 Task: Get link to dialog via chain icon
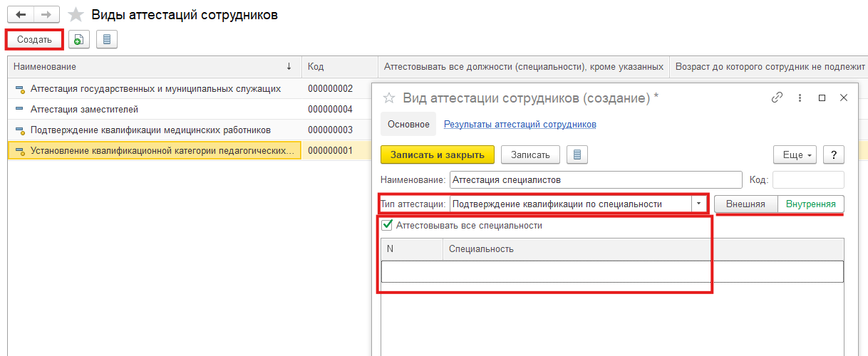coord(777,98)
